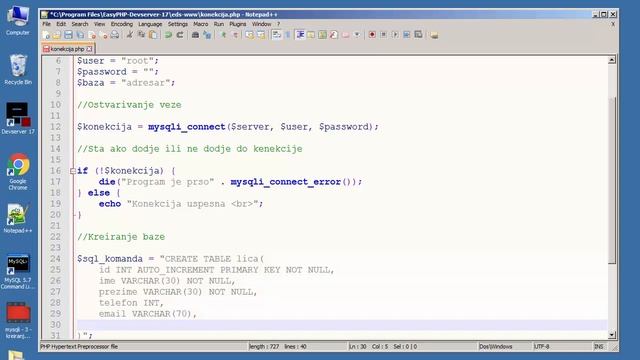This screenshot has width=640, height=360.
Task: Click line number 24 in the margin
Action: tap(56, 259)
